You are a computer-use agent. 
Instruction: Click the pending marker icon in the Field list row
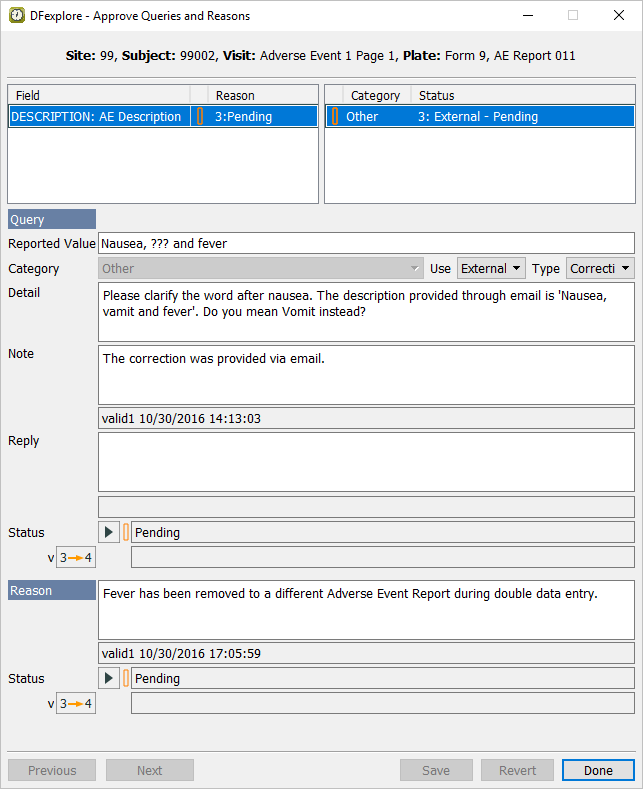click(199, 117)
